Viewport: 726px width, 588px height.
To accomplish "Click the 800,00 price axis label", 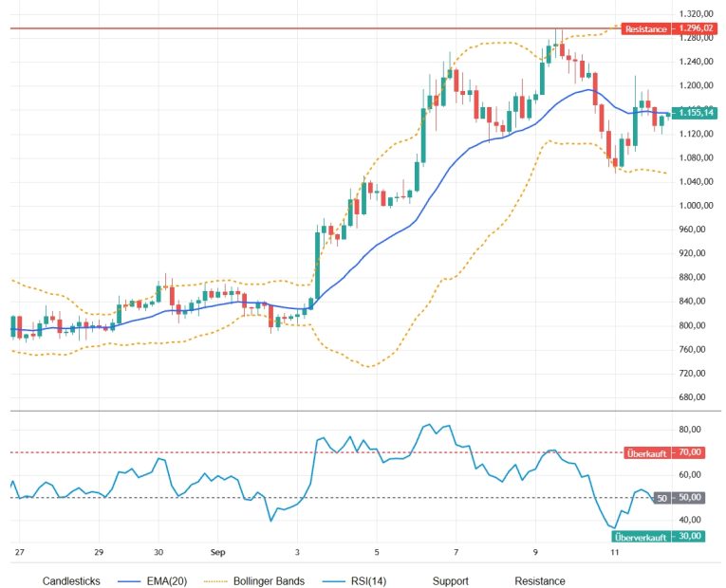I will pyautogui.click(x=692, y=325).
